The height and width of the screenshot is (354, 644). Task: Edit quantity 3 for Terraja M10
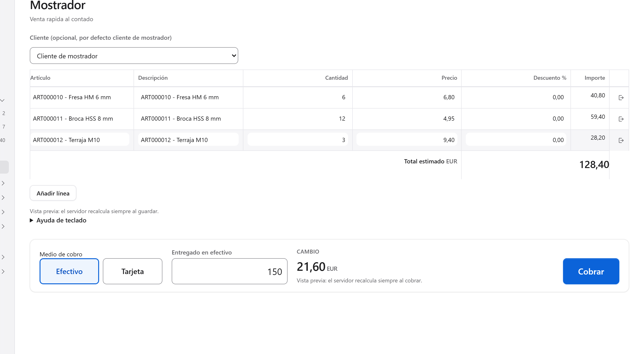298,140
